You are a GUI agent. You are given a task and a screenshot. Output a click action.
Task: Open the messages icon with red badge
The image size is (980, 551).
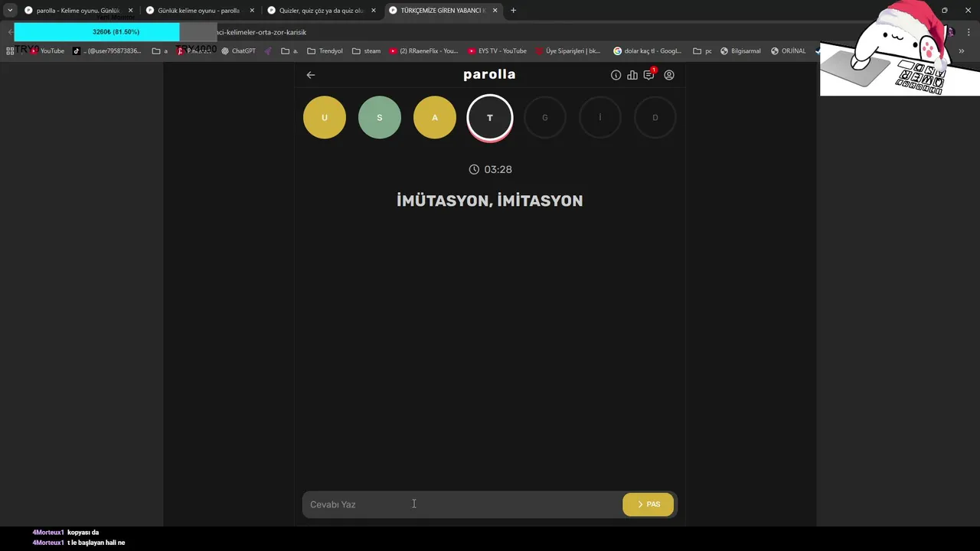[x=649, y=74]
